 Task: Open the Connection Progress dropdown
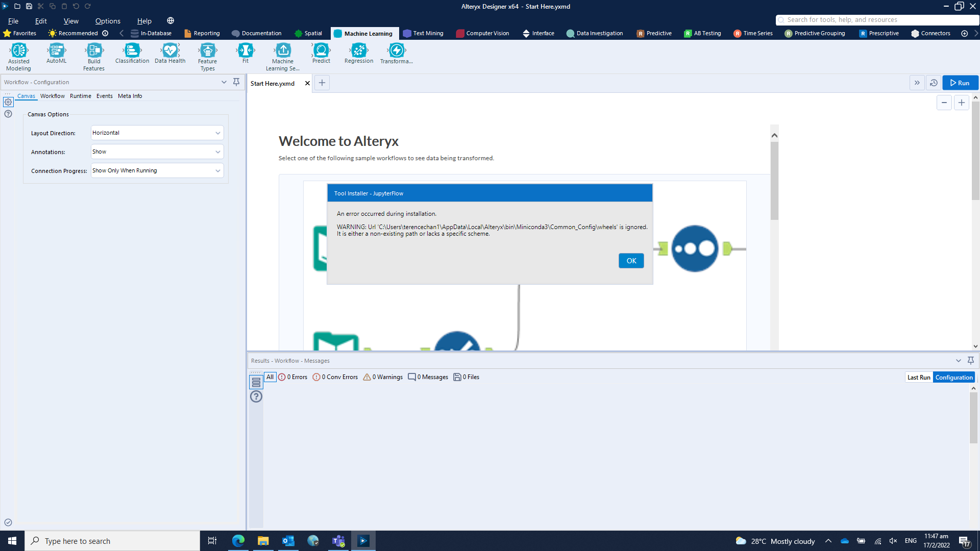point(157,170)
